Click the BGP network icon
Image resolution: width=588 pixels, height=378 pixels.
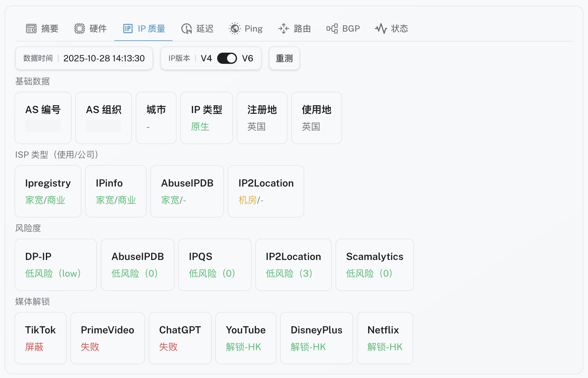point(332,29)
